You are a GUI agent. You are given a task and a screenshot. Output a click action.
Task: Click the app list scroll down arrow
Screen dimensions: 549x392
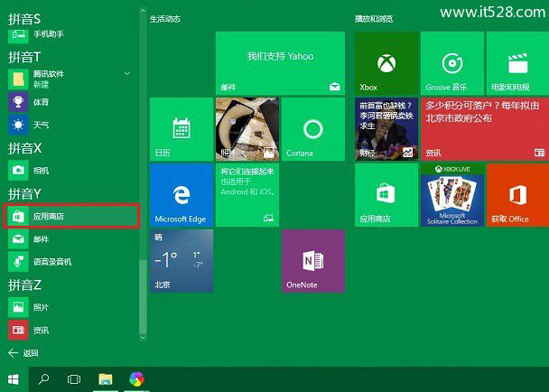[x=143, y=337]
